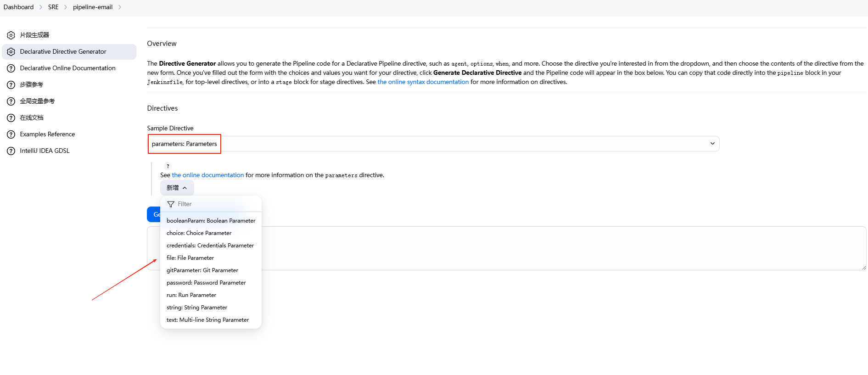This screenshot has height=375, width=868.
Task: Click the question icon beside 全局变量参考
Action: (11, 101)
